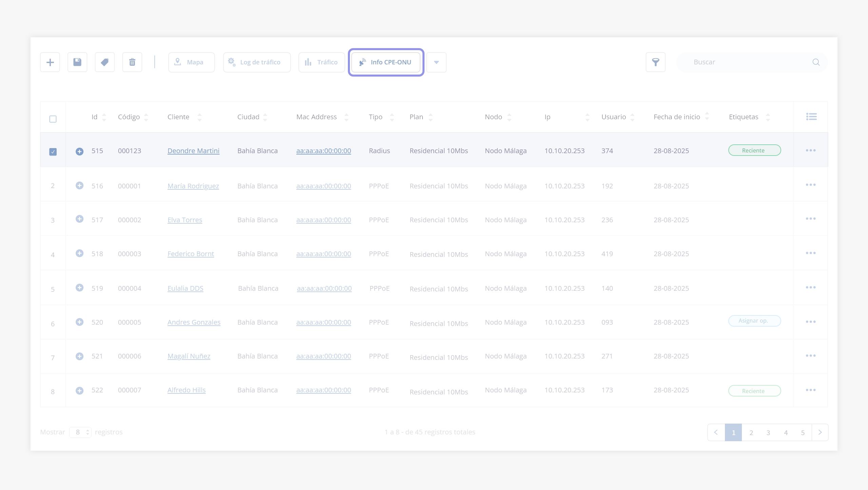The image size is (868, 490).
Task: Click the column list view icon
Action: pos(811,117)
